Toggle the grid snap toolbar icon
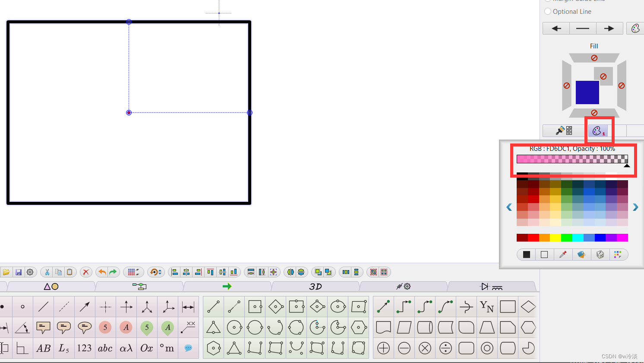Image resolution: width=644 pixels, height=363 pixels. (133, 272)
